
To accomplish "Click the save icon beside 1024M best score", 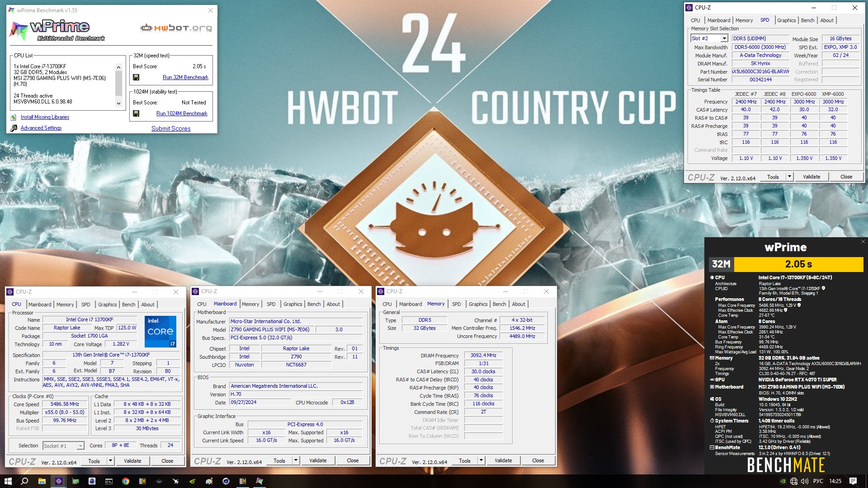I will pyautogui.click(x=136, y=113).
